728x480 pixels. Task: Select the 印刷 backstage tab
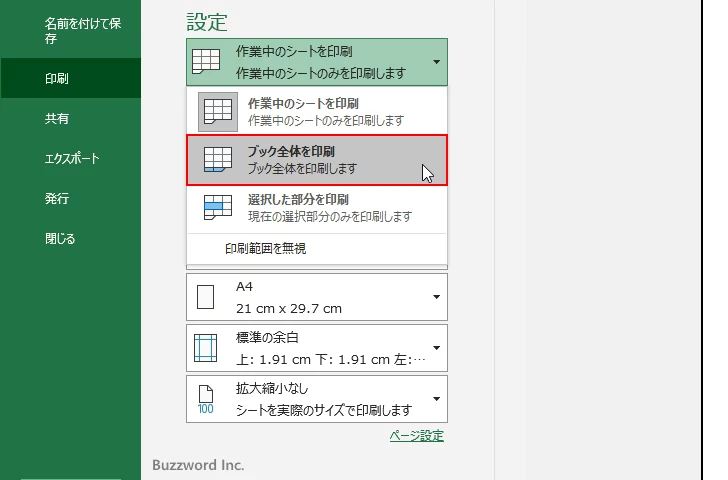coord(71,78)
